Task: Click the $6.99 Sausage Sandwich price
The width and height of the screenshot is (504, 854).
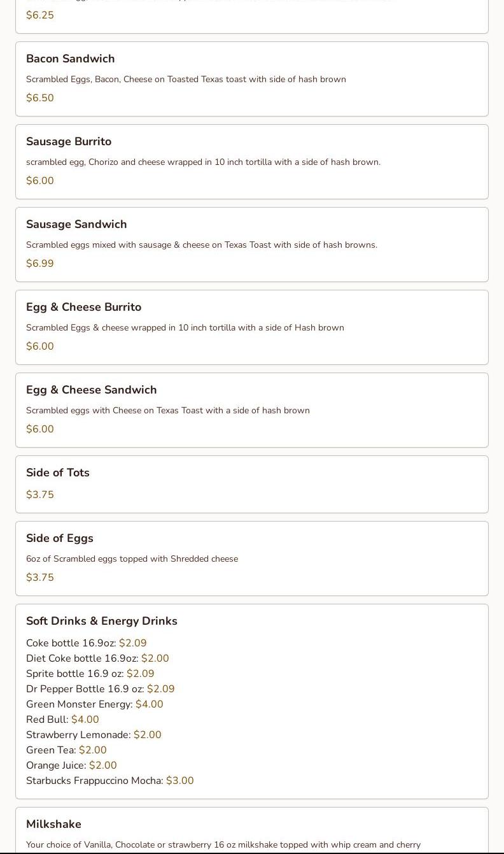Action: pos(40,264)
